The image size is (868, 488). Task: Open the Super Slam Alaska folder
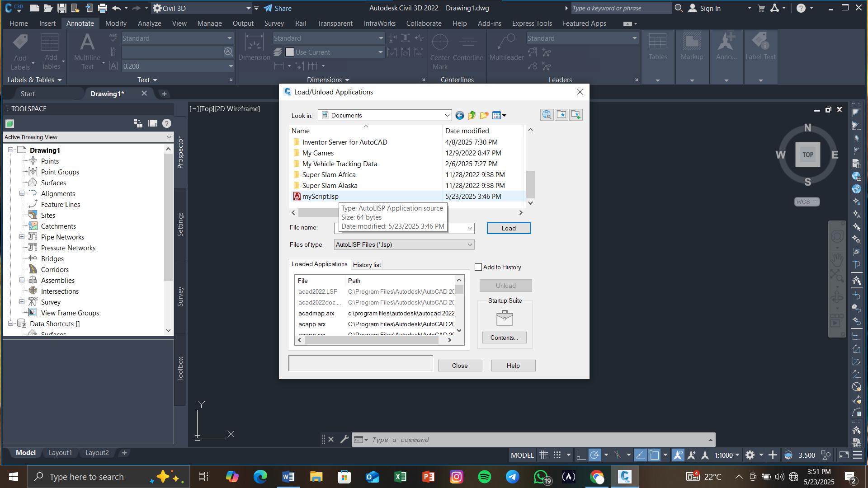330,186
